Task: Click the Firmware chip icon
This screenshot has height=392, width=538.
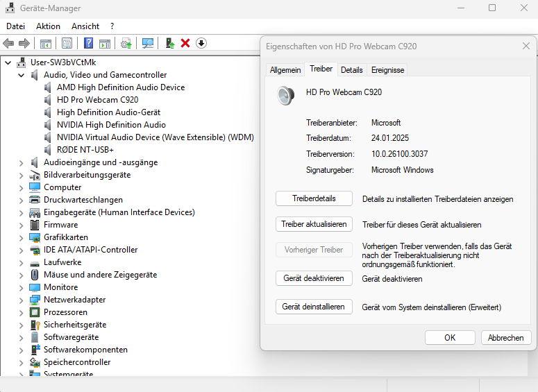Action: pyautogui.click(x=35, y=225)
